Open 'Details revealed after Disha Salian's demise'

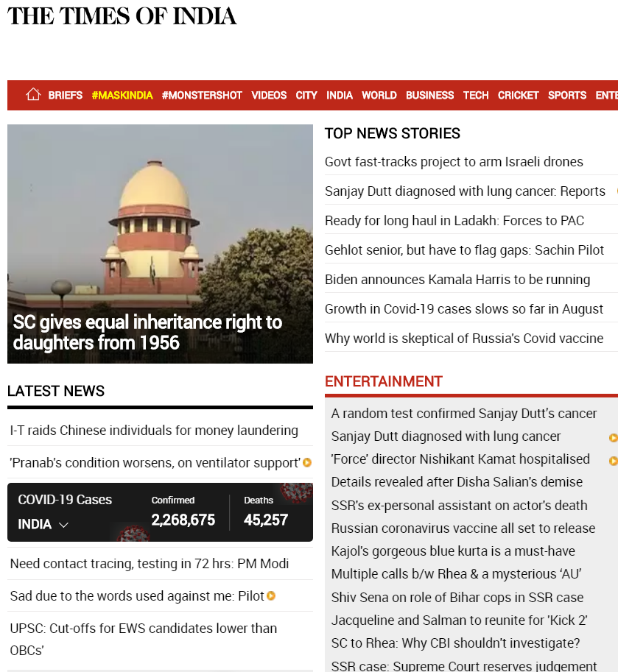click(457, 482)
